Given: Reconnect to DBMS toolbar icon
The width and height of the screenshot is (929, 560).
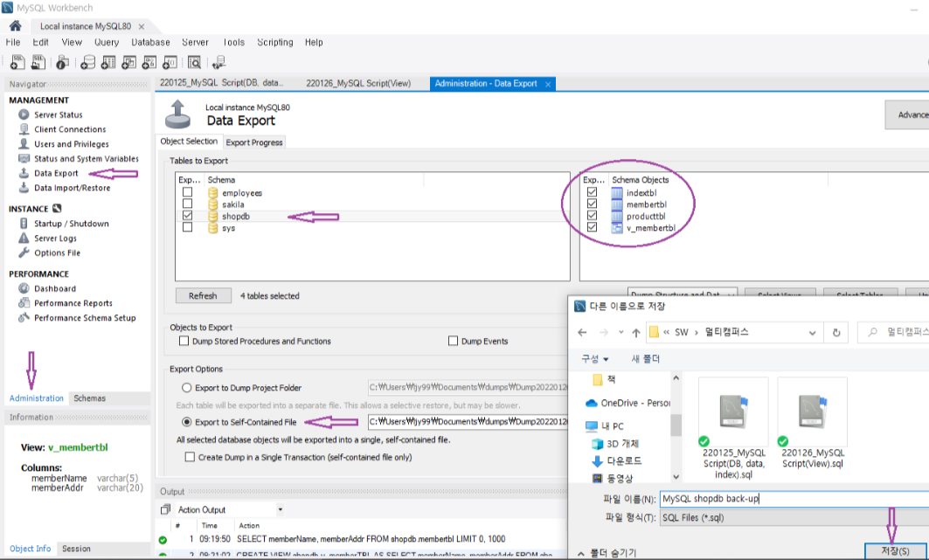Looking at the screenshot, I should (x=219, y=62).
